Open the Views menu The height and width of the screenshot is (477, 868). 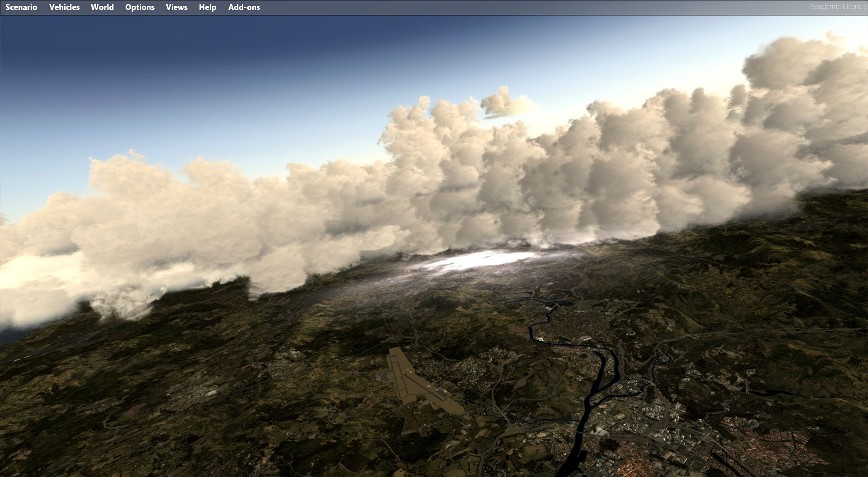pos(176,7)
